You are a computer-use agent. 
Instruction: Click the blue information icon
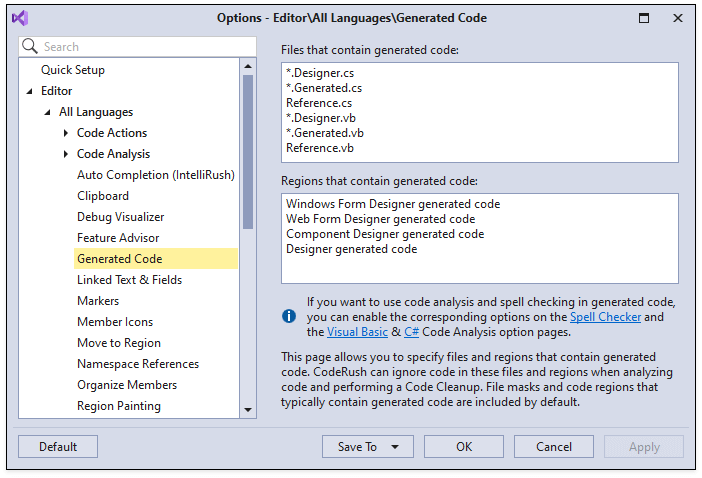(x=289, y=316)
